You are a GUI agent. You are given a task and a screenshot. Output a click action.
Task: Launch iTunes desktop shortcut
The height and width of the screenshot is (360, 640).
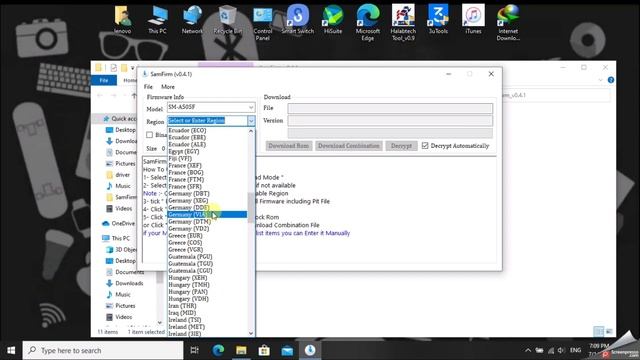pos(473,20)
